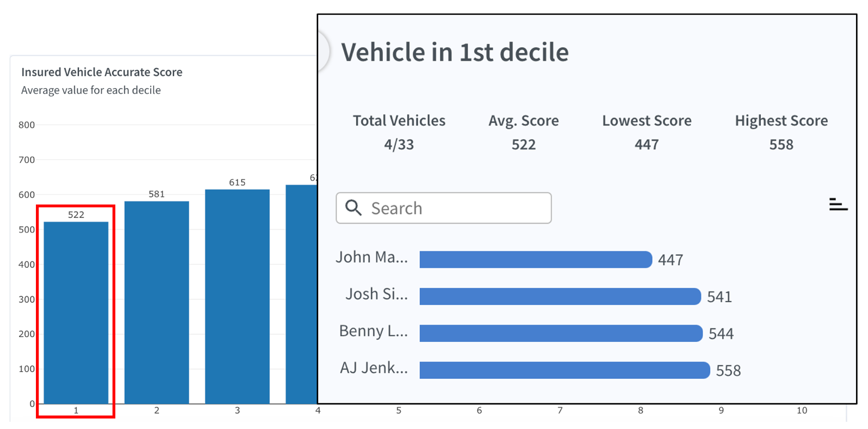Click the AJ Jenk... driver name label
The image size is (868, 429).
point(374,368)
